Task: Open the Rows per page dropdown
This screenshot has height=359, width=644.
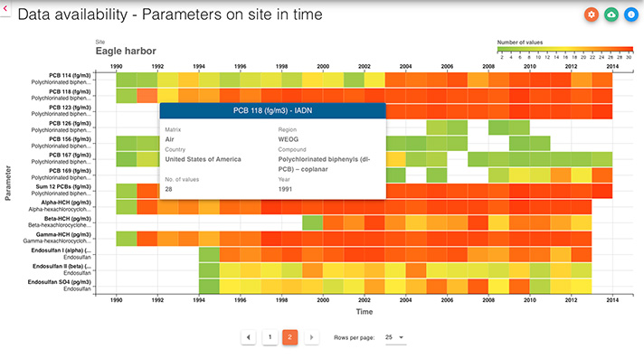Action: coord(394,337)
